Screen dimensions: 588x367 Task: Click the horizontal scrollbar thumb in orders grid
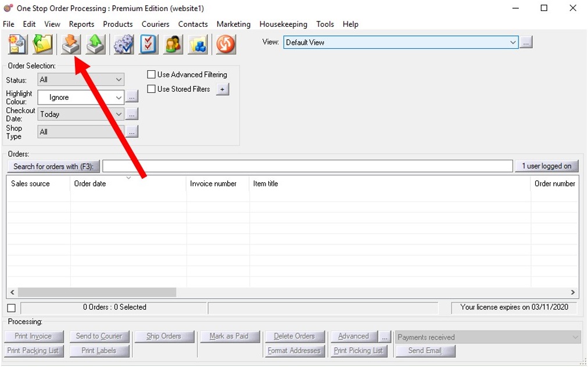click(97, 292)
